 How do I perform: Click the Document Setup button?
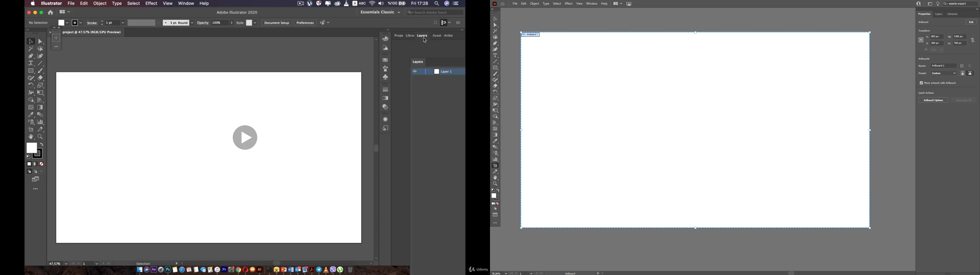point(276,23)
